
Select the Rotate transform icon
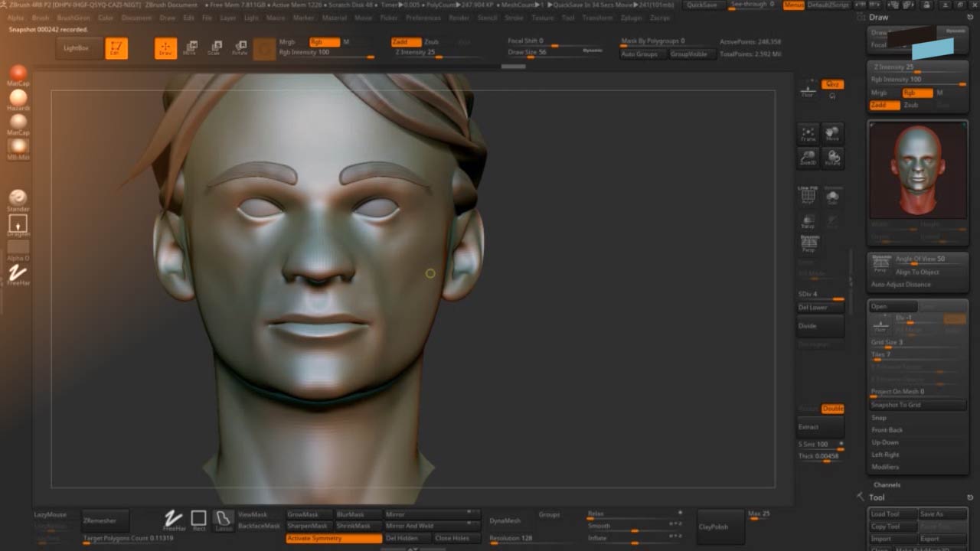tap(240, 49)
